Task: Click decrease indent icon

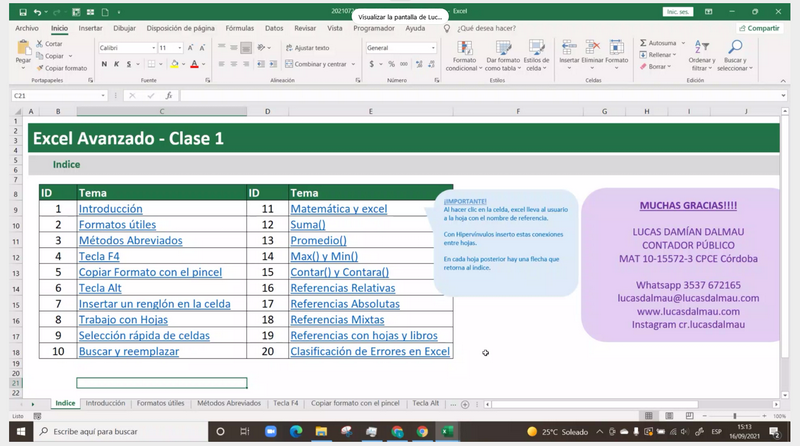Action: (x=261, y=64)
